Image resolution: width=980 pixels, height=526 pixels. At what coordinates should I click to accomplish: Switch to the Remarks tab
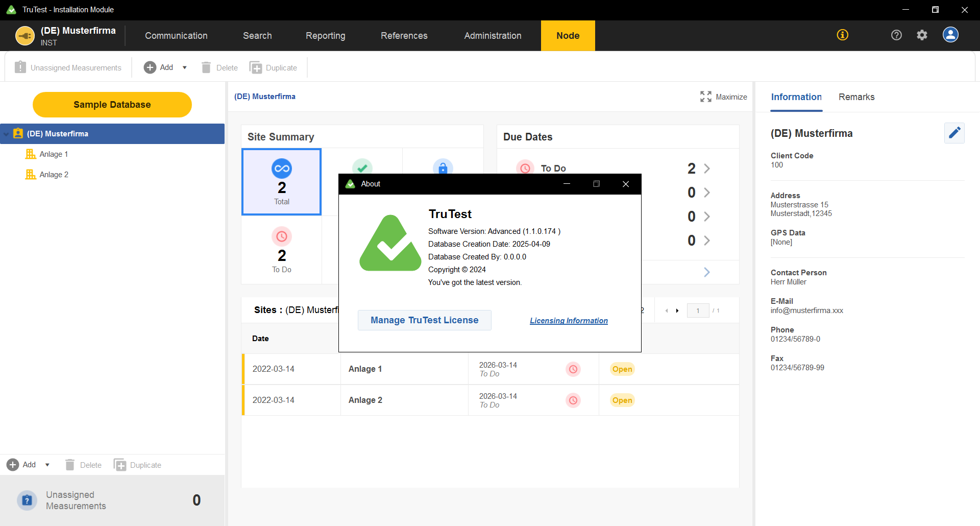[856, 97]
